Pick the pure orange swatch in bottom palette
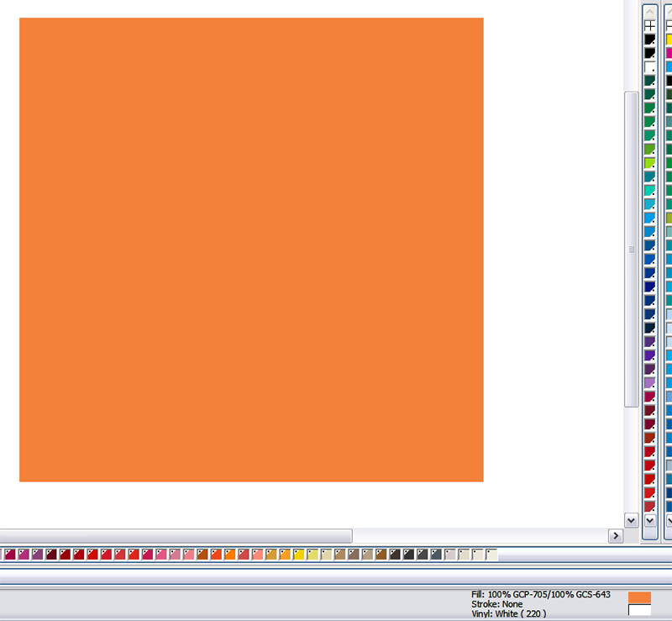Screen dimensions: 672x621 [230, 555]
